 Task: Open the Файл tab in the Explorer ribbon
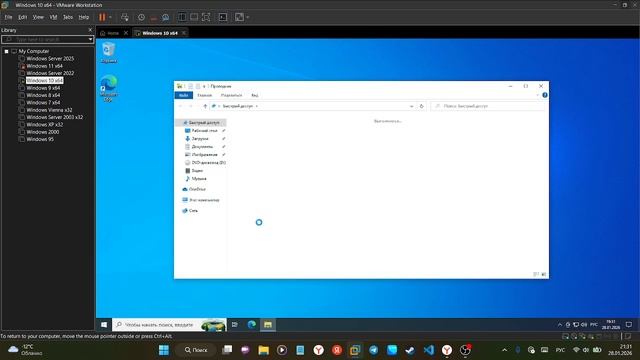tap(184, 95)
